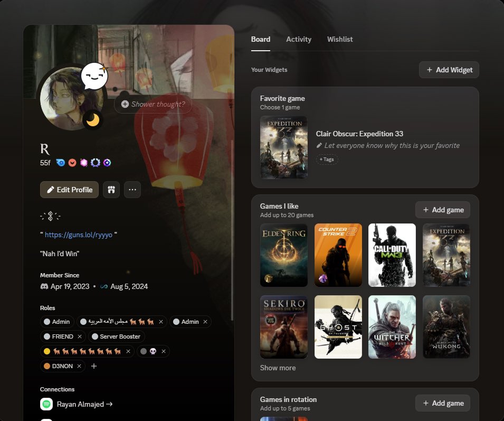504x421 pixels.
Task: Click the Add Widget button
Action: [449, 70]
